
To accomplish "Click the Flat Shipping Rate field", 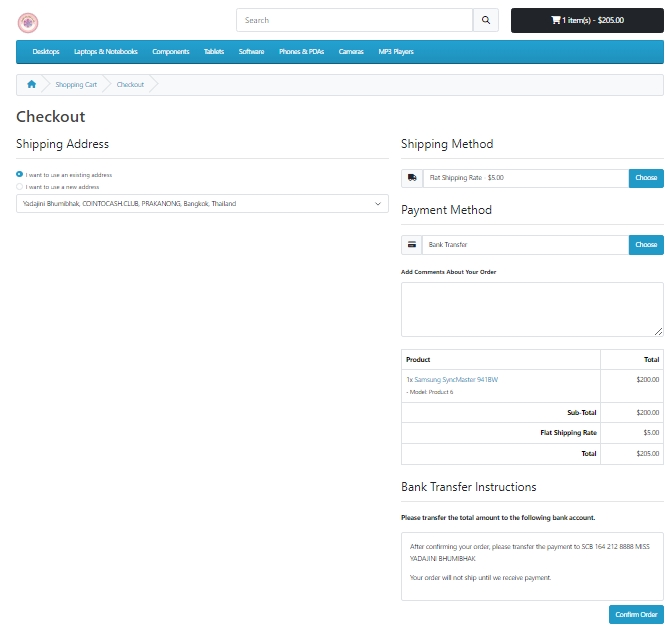I will [x=526, y=178].
